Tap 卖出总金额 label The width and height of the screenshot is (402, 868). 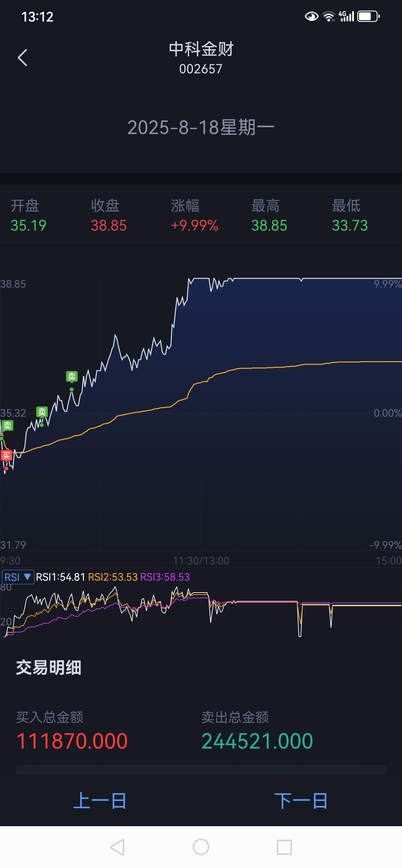click(235, 717)
